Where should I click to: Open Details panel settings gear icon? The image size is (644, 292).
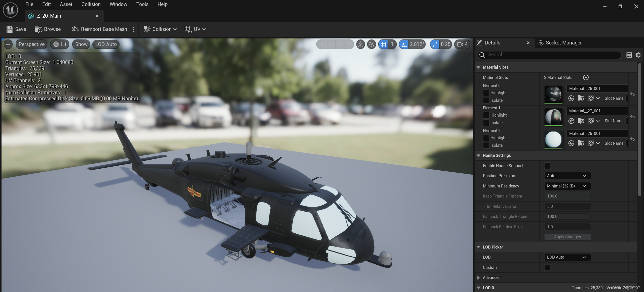point(638,55)
